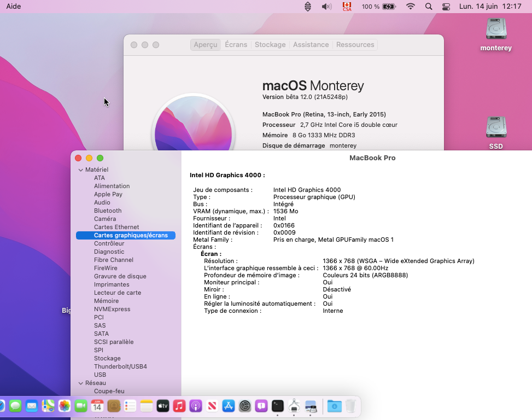Screen dimensions: 532x420
Task: Select Contrôleur in the sidebar
Action: [109, 243]
